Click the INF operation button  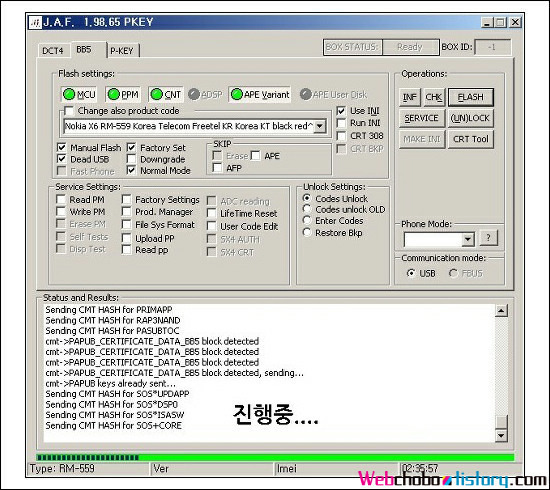click(409, 97)
